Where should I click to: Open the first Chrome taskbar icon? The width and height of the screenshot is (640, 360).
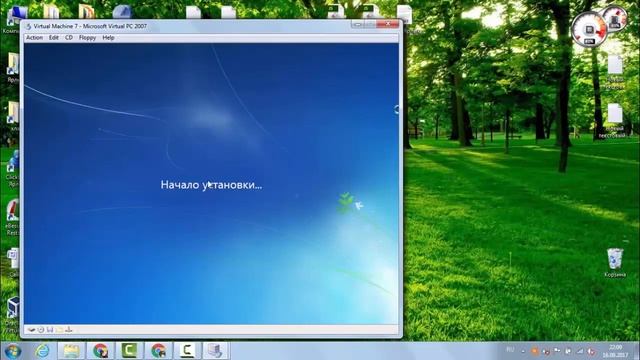coord(100,351)
